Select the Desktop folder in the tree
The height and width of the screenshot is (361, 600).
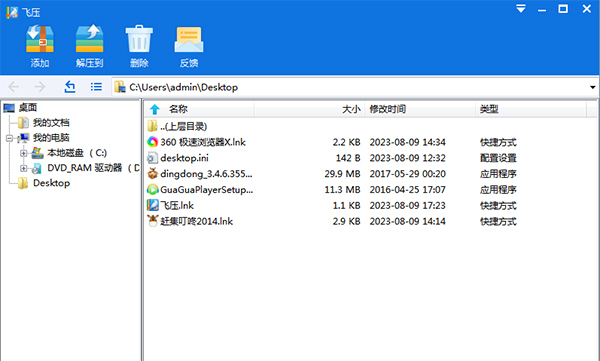[x=51, y=183]
